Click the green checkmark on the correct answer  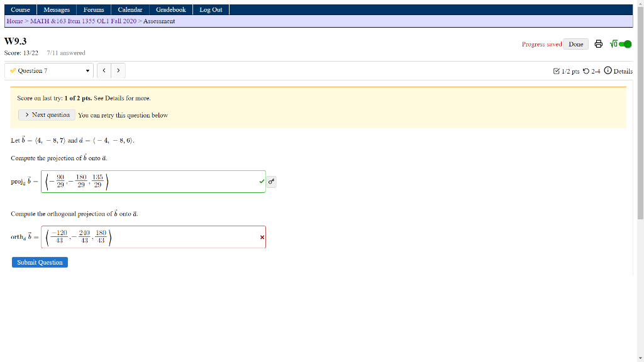pos(260,182)
